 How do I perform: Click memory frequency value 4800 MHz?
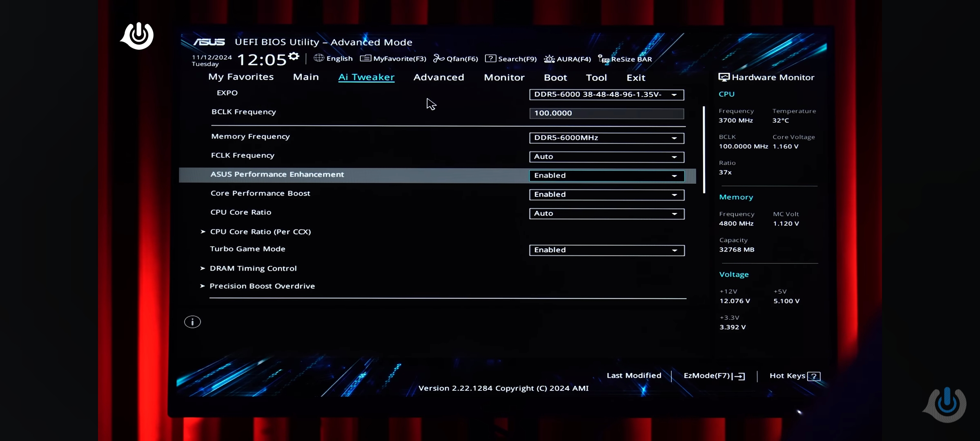pos(736,223)
